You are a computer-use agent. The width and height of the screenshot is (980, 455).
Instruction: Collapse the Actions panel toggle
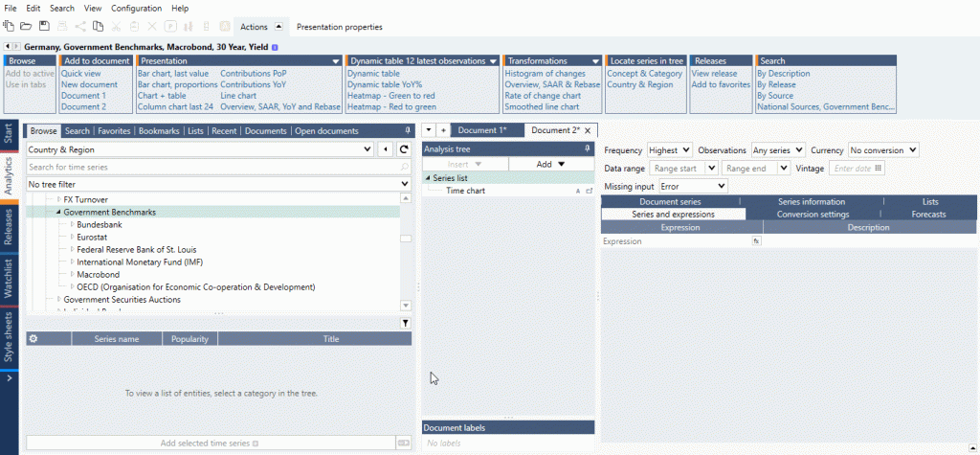[x=278, y=27]
